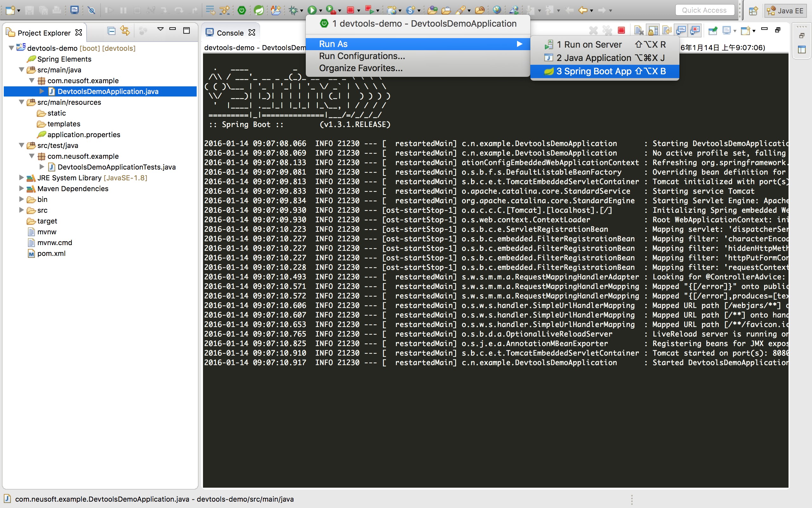Viewport: 812px width, 508px height.
Task: Select the static folder
Action: click(x=51, y=113)
